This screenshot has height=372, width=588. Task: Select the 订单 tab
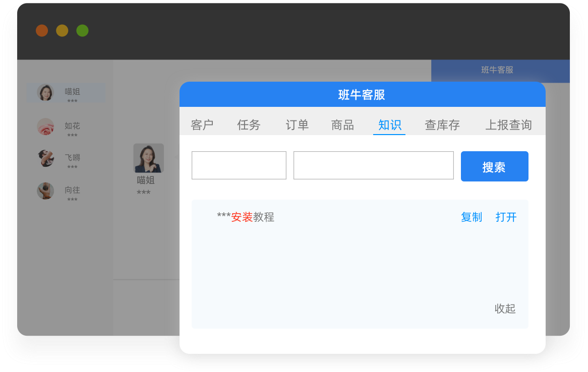click(x=297, y=125)
